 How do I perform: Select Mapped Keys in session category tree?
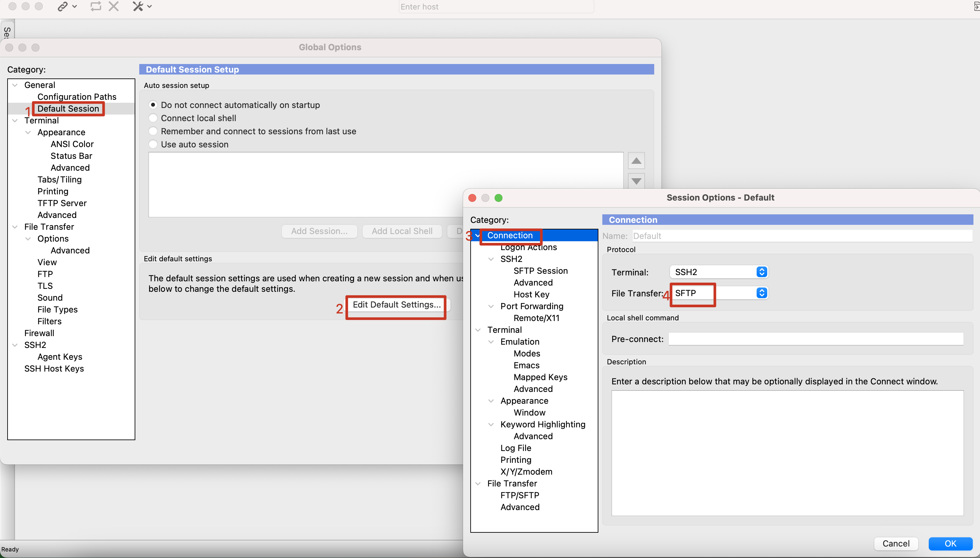pos(540,377)
